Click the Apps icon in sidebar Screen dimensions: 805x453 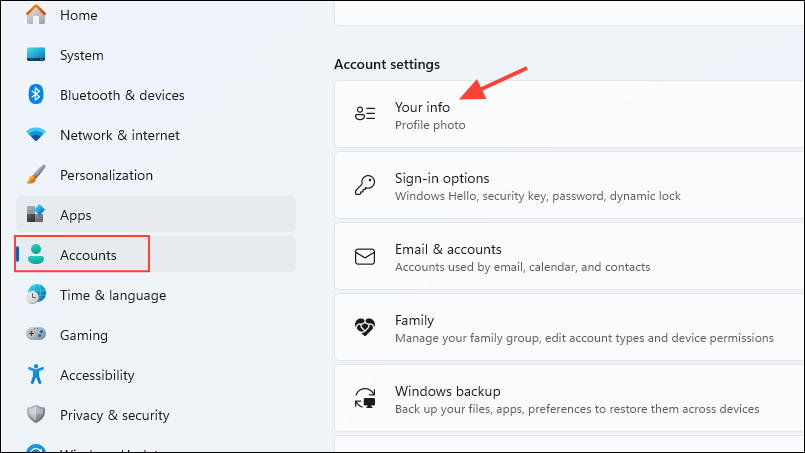pyautogui.click(x=36, y=214)
